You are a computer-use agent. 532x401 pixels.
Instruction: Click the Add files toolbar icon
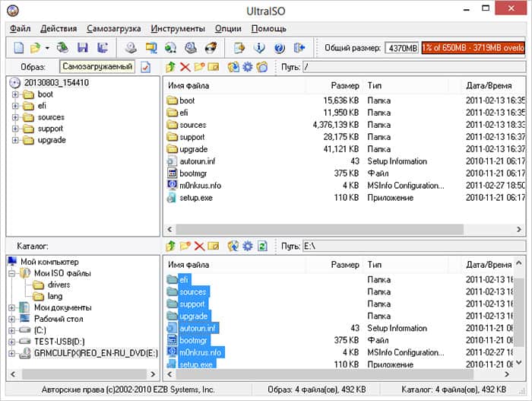(239, 48)
